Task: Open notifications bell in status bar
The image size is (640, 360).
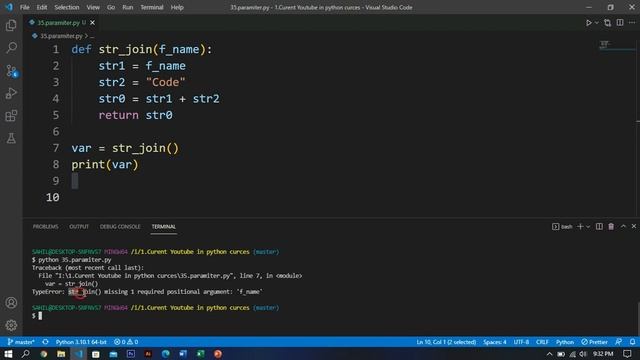Action: [632, 342]
